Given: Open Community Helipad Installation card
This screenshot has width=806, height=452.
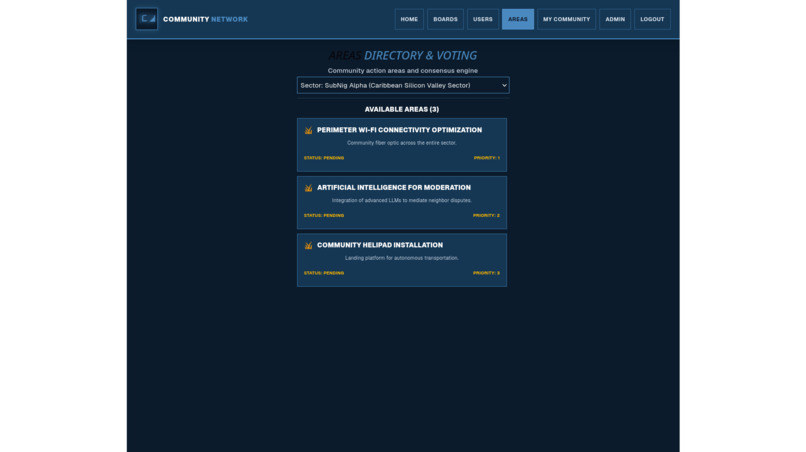Looking at the screenshot, I should [402, 260].
